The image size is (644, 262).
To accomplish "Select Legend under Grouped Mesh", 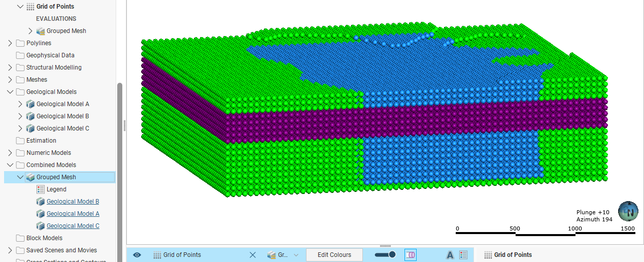I will (x=56, y=189).
